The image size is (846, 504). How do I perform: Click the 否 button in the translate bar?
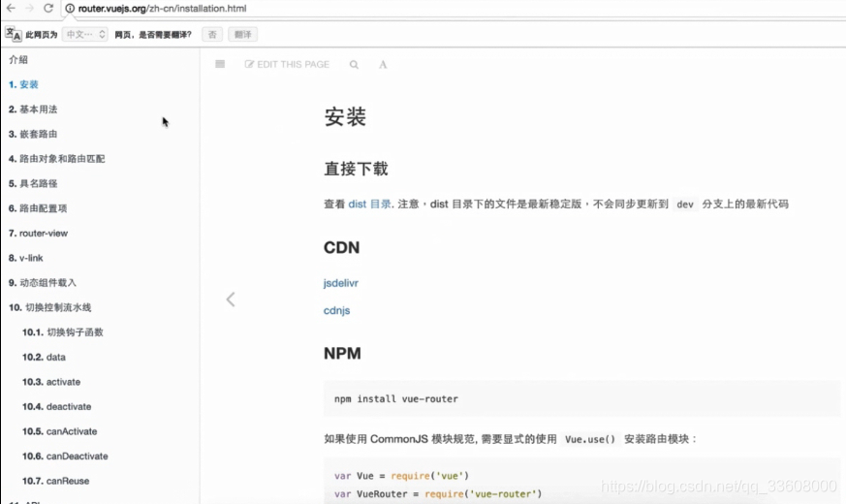tap(212, 35)
